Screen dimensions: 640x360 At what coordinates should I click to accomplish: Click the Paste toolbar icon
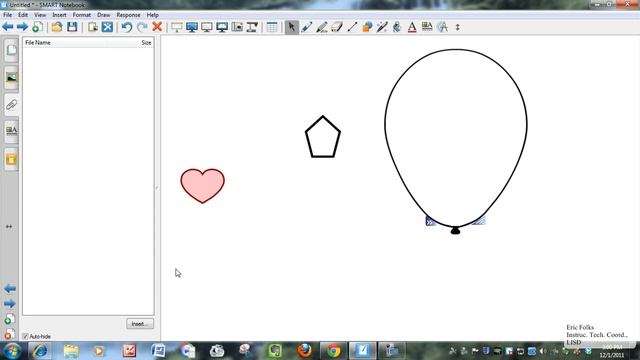pyautogui.click(x=93, y=27)
